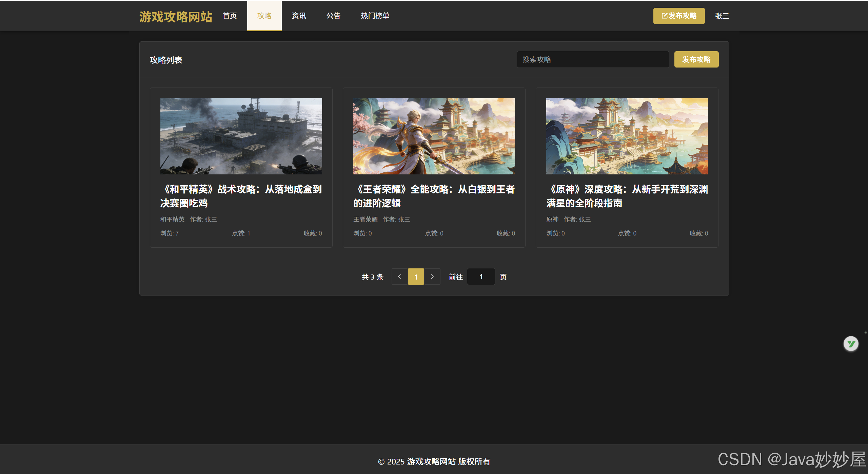Select page 1 in pagination
Image resolution: width=868 pixels, height=474 pixels.
click(x=416, y=277)
